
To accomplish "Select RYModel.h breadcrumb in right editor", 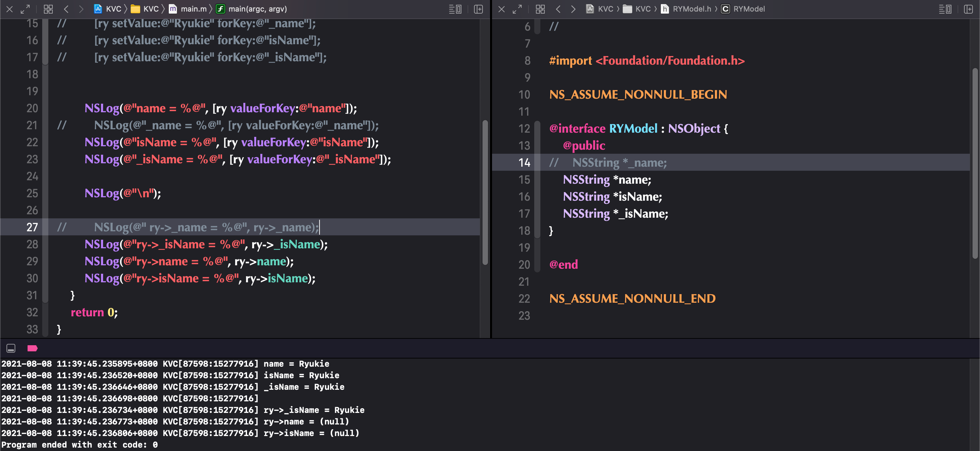I will [686, 9].
